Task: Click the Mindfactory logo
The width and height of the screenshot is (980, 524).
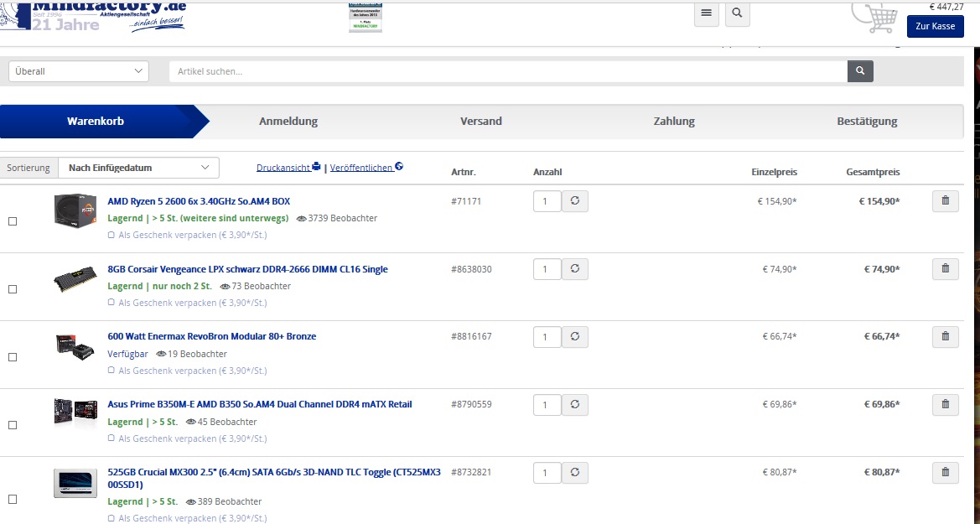Action: (x=94, y=17)
